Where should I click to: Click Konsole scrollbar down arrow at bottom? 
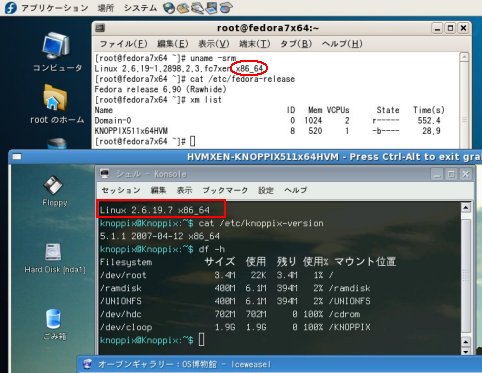466,351
